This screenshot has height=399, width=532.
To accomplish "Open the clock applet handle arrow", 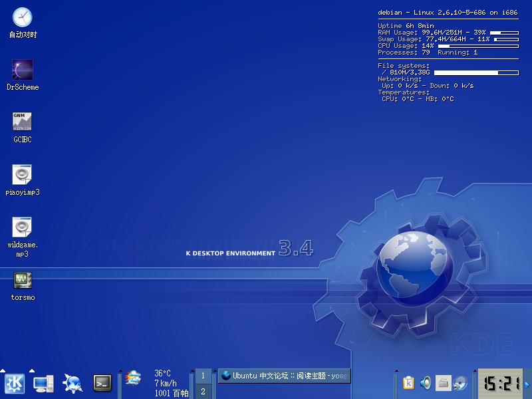I will 475,370.
